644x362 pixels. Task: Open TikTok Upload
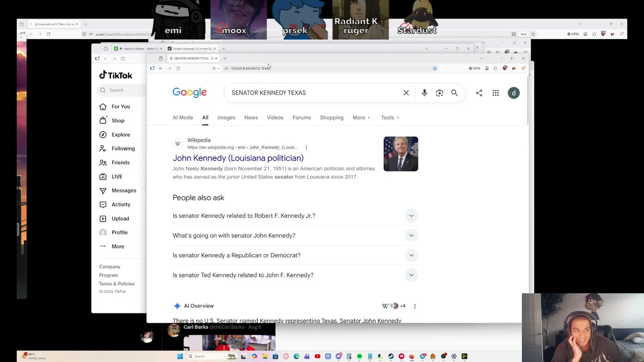(120, 219)
